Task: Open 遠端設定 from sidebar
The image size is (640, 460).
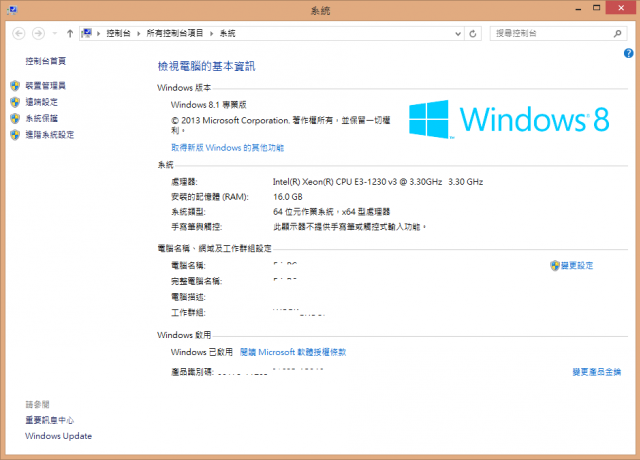Action: click(x=42, y=102)
